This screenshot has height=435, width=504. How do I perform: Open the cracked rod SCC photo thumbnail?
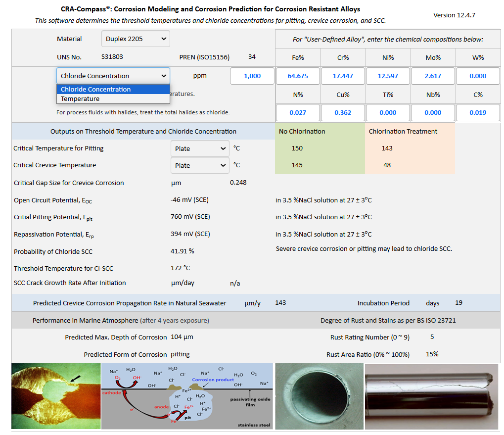coord(431,396)
